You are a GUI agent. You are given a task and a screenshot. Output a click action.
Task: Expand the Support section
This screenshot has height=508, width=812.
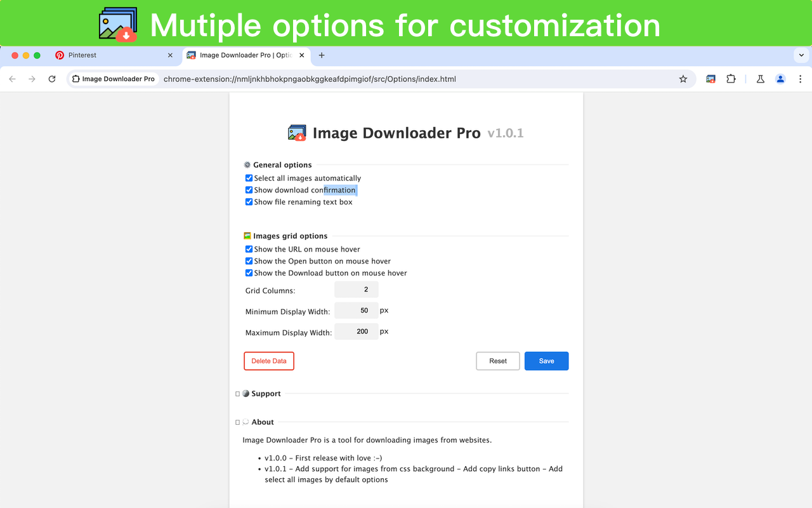pos(238,393)
